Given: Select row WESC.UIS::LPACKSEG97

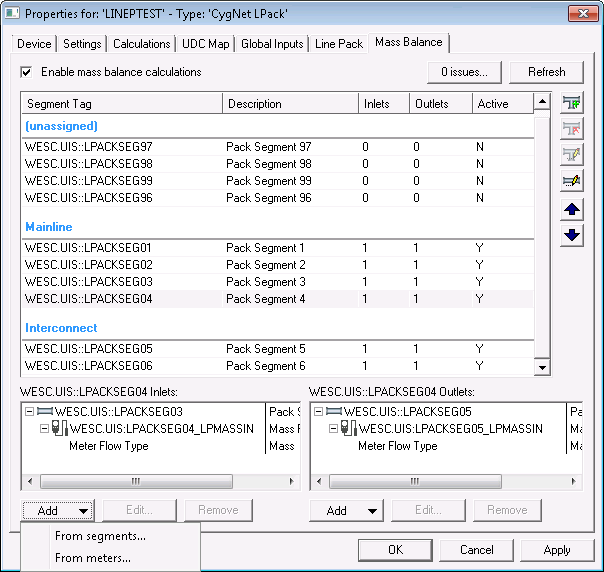Looking at the screenshot, I should (278, 147).
